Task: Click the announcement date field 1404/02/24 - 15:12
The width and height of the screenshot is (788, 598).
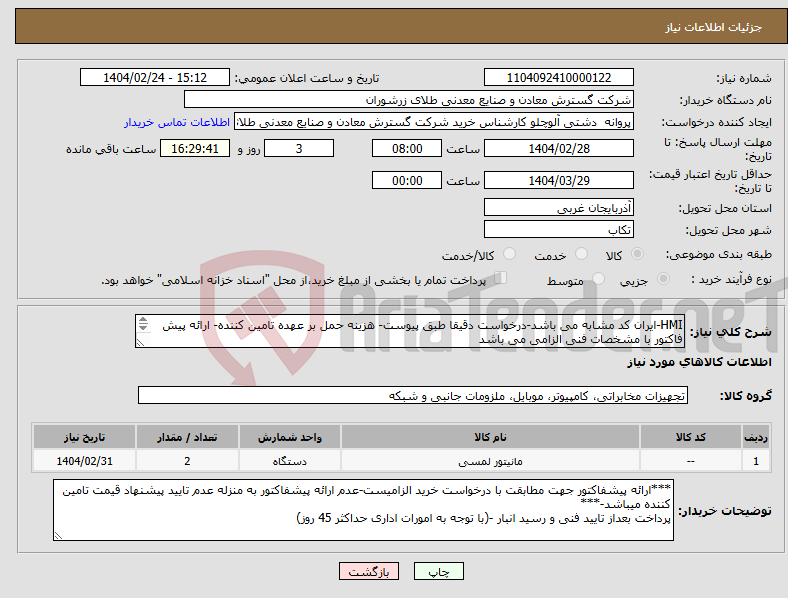Action: [155, 77]
